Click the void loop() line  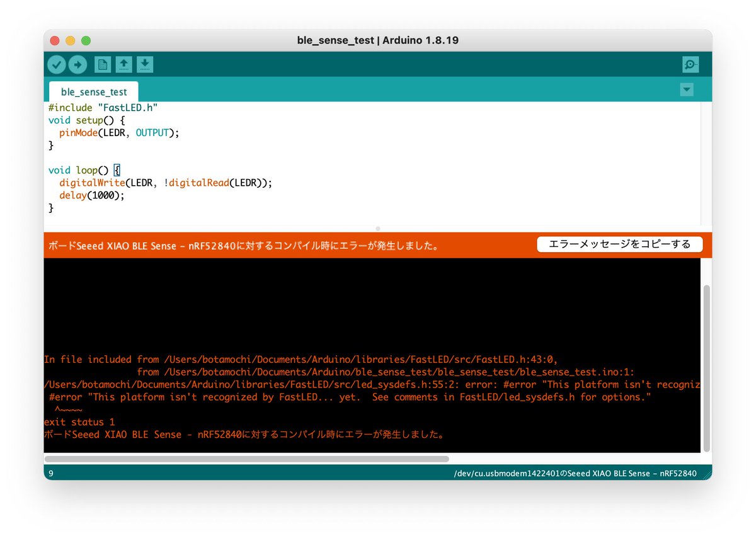click(x=84, y=170)
